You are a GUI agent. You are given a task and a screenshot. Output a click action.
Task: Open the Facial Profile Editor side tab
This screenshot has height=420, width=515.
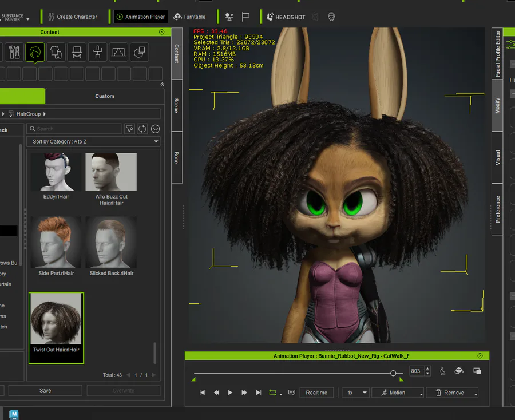[497, 54]
